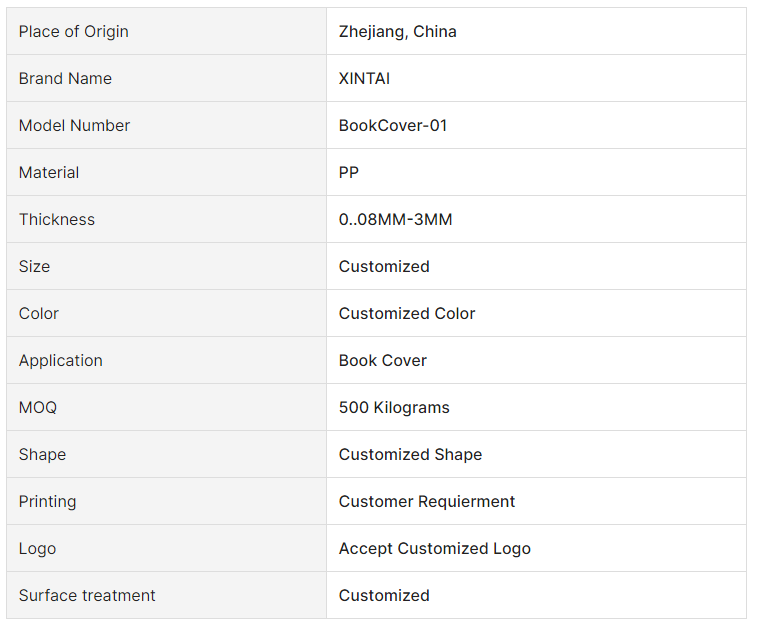
Task: Click the Application label
Action: point(60,360)
